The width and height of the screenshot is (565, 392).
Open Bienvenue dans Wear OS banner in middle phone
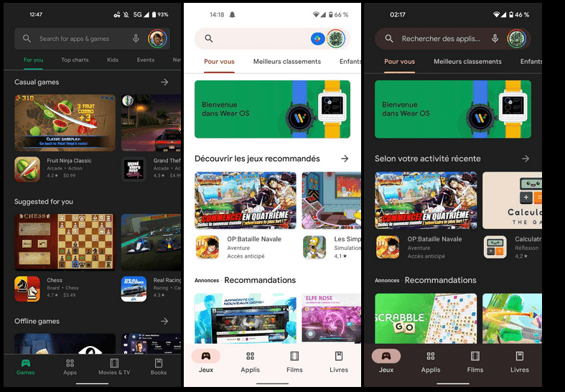point(272,109)
